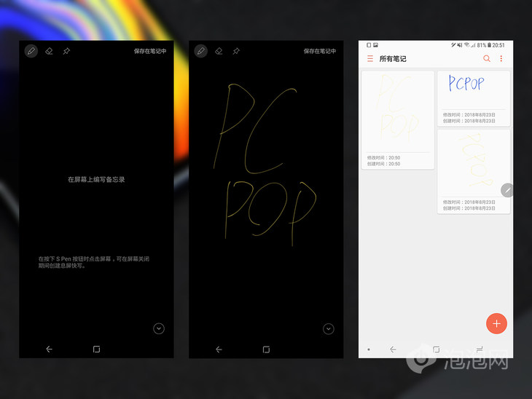Tap collapse chevron circle in middle memo screen

[329, 329]
